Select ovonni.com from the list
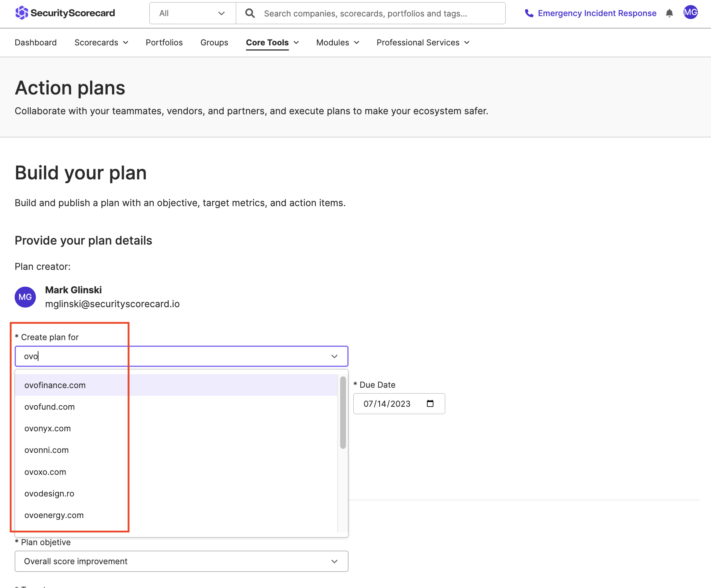The image size is (711, 588). pyautogui.click(x=176, y=450)
